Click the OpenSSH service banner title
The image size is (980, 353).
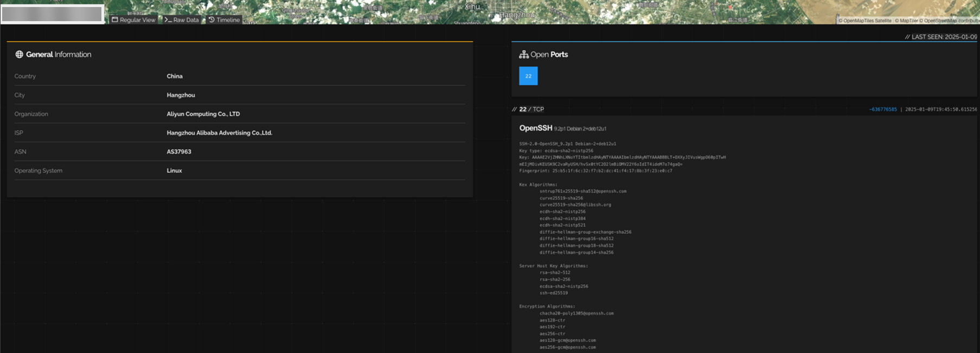pyautogui.click(x=535, y=128)
